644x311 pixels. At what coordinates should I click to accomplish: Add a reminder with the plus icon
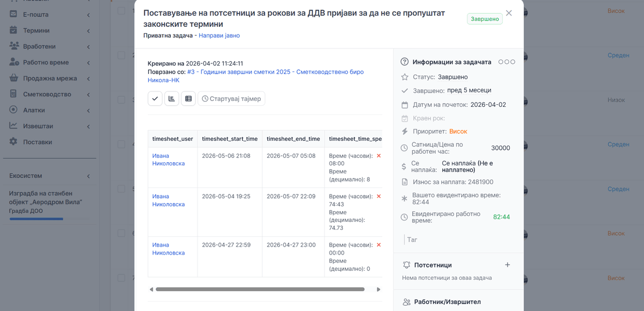click(508, 265)
